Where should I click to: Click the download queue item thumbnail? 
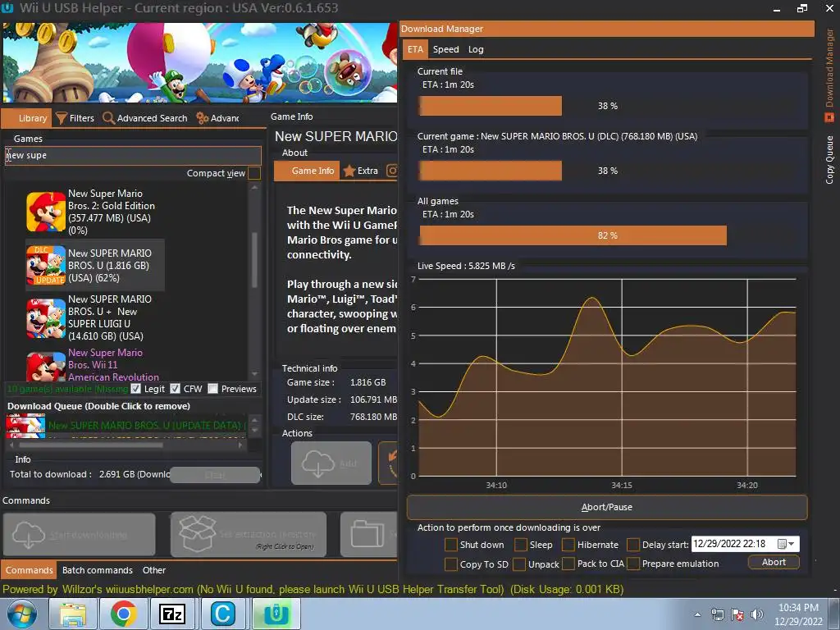click(x=25, y=426)
